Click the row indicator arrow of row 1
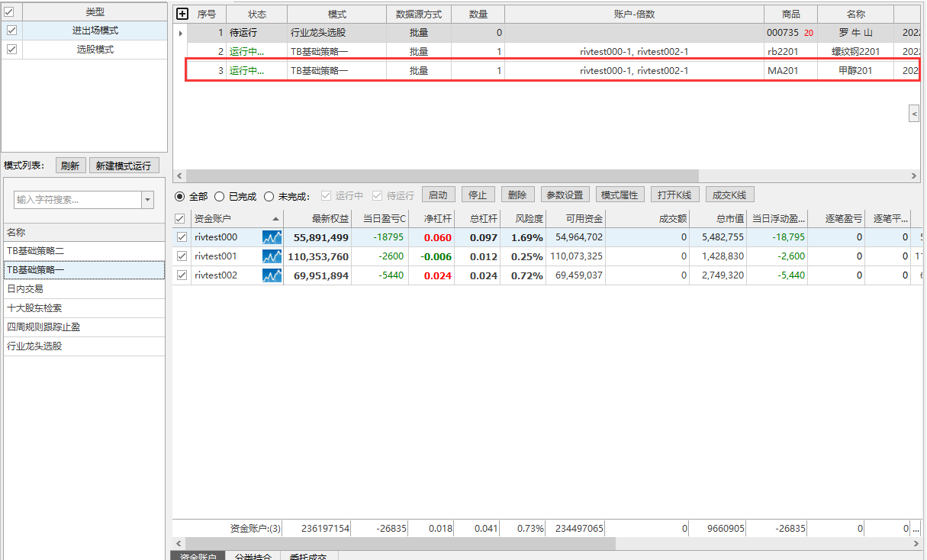 click(181, 34)
